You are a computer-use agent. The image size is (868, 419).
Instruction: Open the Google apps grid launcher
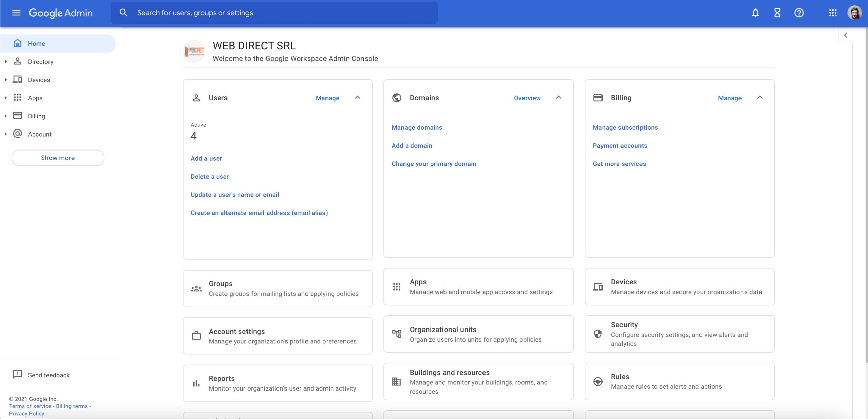(x=833, y=13)
